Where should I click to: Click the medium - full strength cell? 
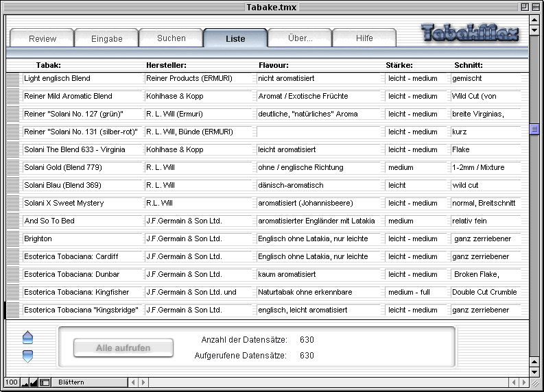point(416,292)
